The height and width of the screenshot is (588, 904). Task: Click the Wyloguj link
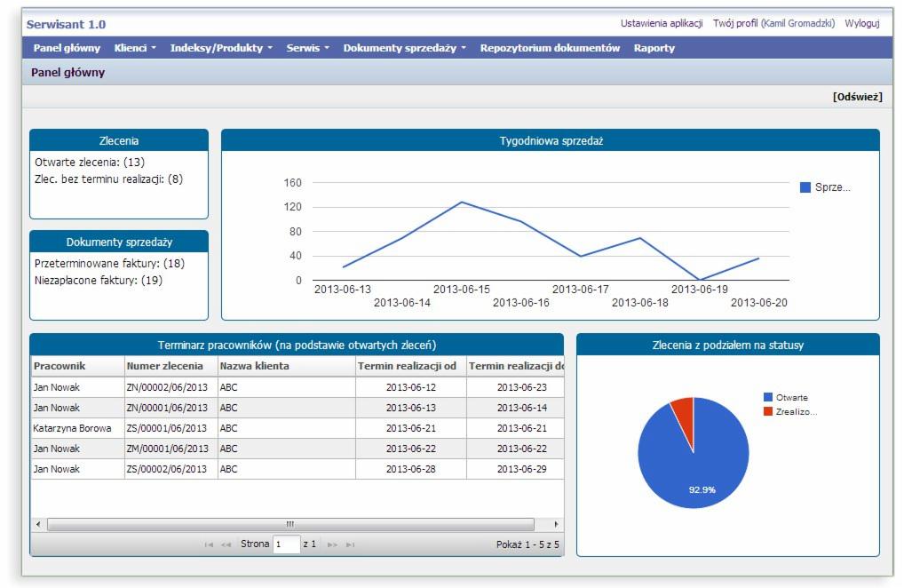(x=861, y=23)
